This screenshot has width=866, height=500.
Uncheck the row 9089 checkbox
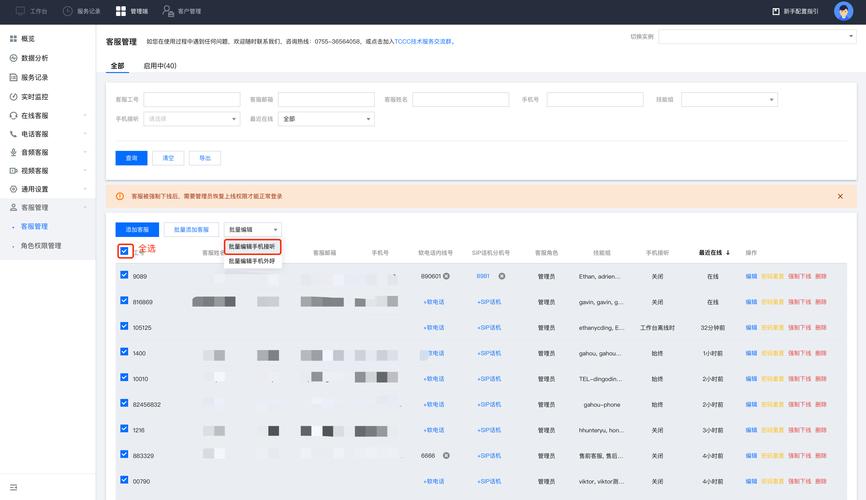(124, 275)
